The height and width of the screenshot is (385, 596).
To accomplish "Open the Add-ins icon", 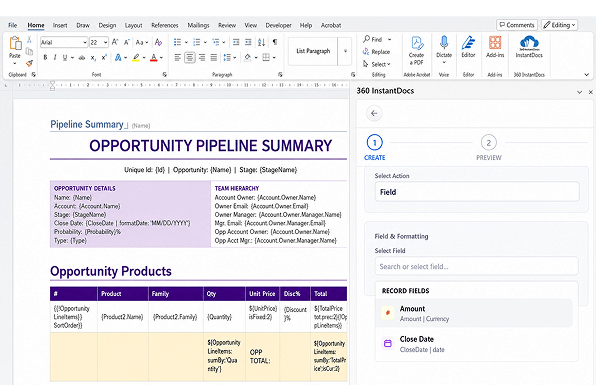I will tap(495, 47).
